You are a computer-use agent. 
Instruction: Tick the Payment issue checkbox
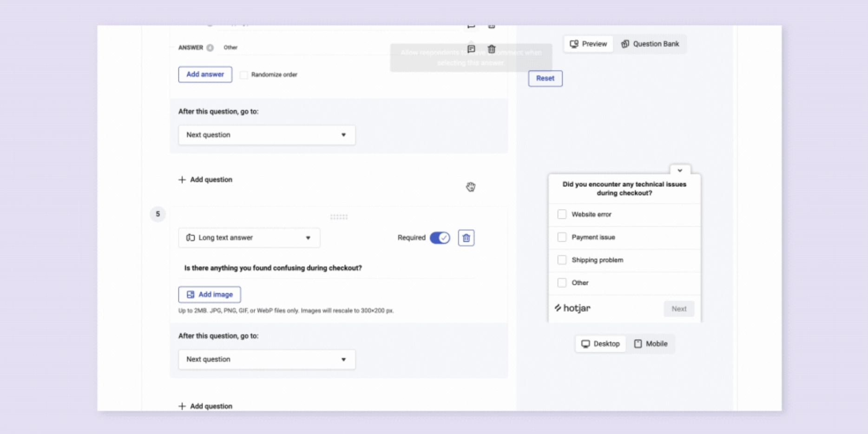coord(562,237)
